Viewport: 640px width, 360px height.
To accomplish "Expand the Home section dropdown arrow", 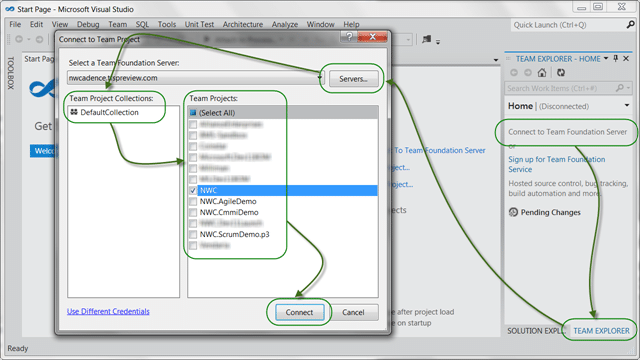I will 627,106.
